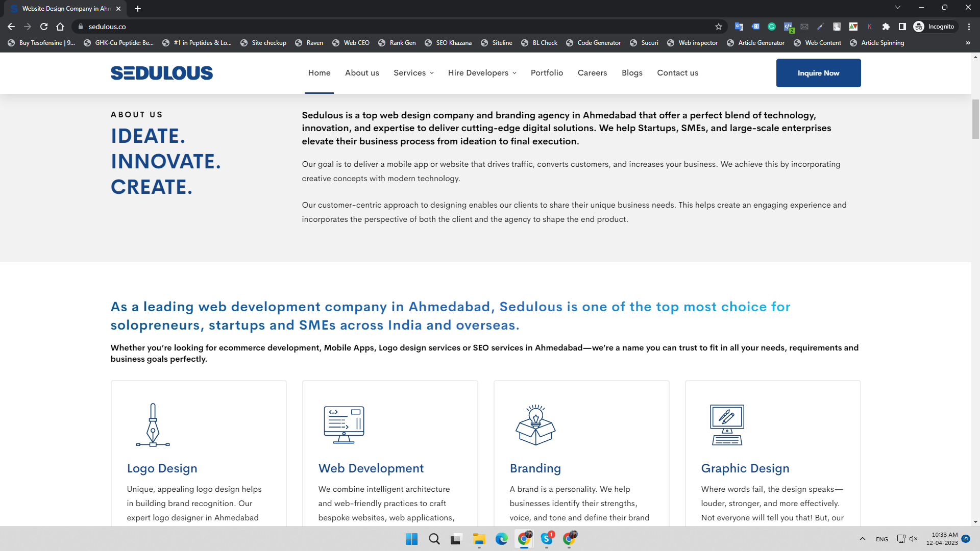Open the Careers page
The image size is (980, 551).
[x=592, y=73]
